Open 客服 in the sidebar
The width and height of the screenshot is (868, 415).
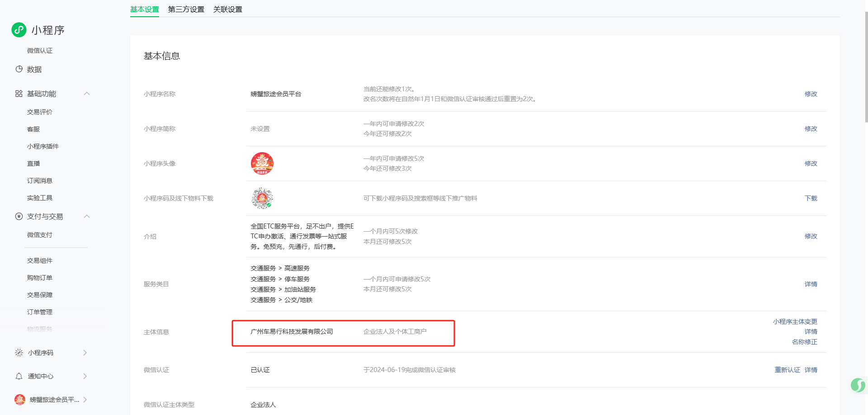[33, 129]
